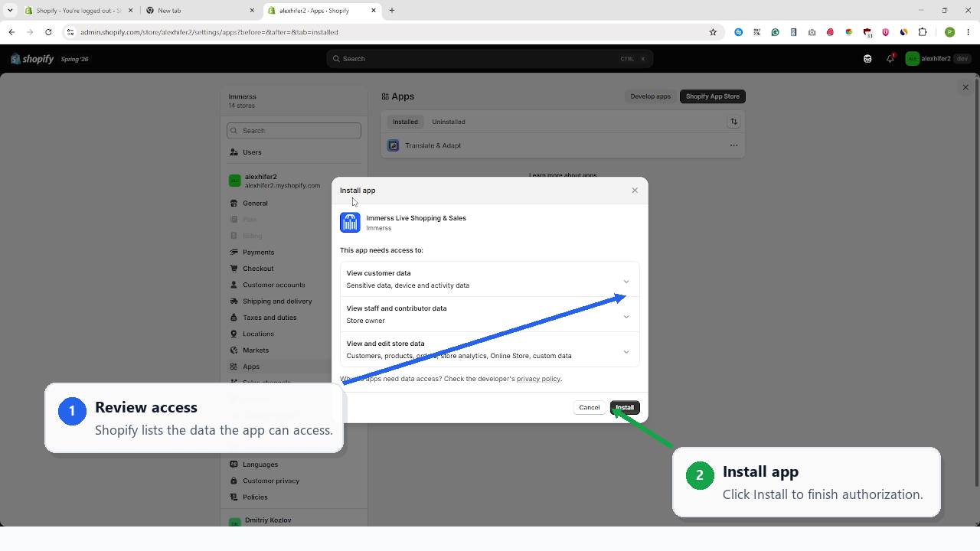
Task: Open the developer's privacy policy link
Action: 538,379
